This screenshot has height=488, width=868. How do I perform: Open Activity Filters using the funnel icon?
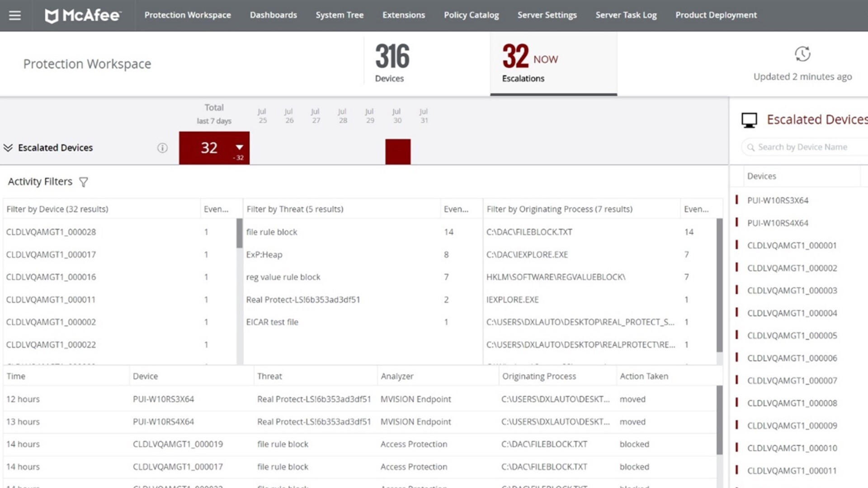click(84, 183)
